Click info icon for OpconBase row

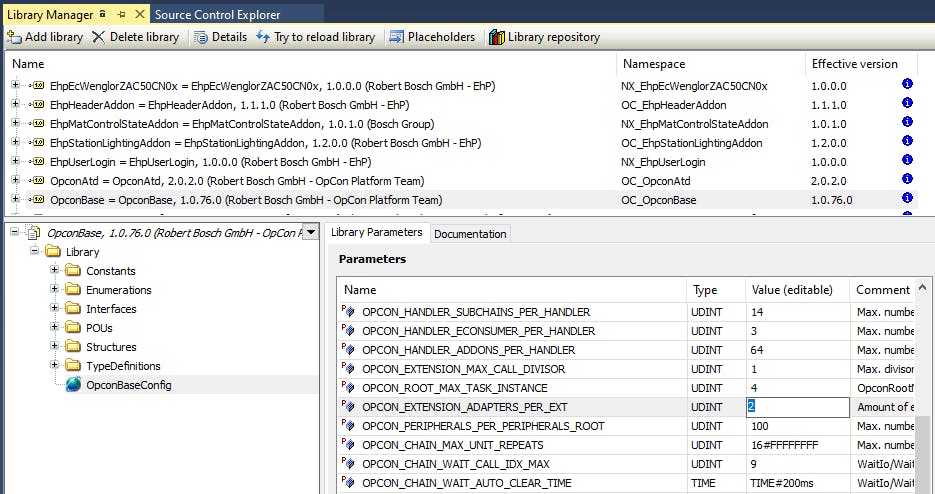(907, 197)
